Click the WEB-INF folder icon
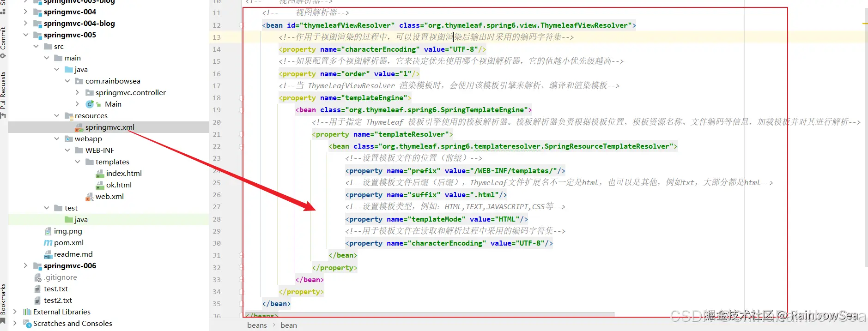 click(x=79, y=150)
